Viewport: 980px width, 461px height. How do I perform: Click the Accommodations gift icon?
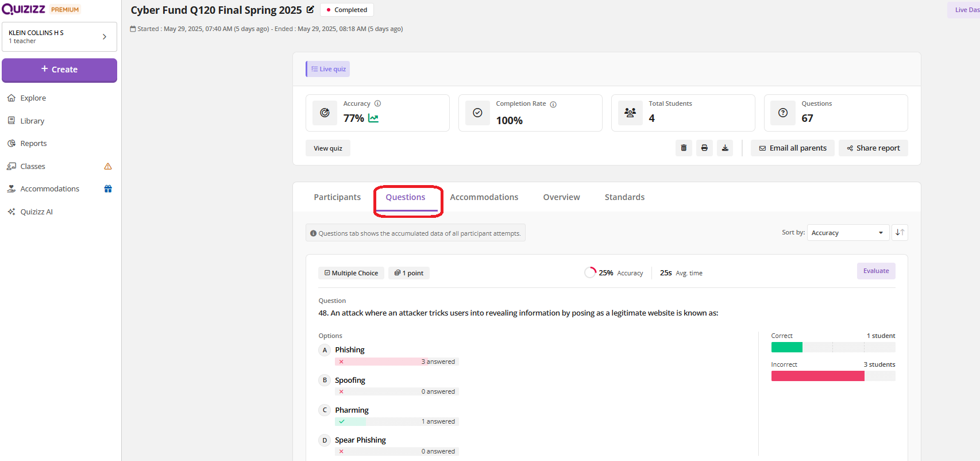[x=108, y=189]
